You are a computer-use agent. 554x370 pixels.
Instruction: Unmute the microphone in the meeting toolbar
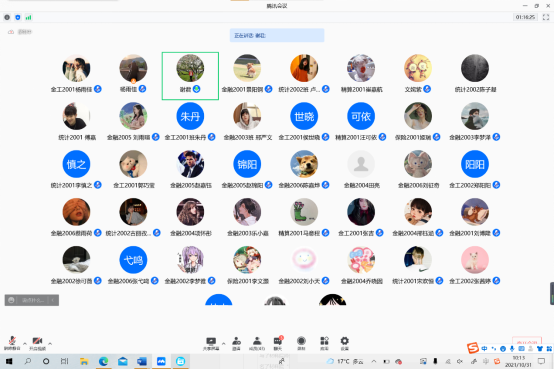click(12, 343)
